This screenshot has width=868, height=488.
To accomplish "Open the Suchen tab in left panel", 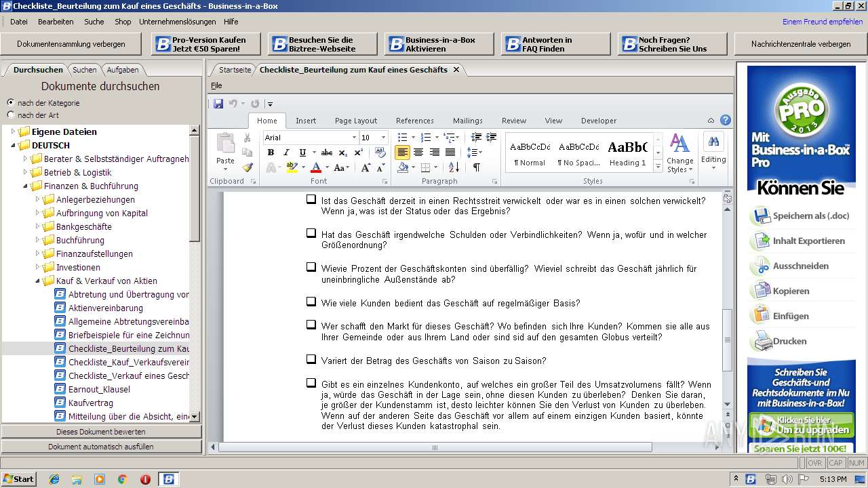I will click(85, 70).
